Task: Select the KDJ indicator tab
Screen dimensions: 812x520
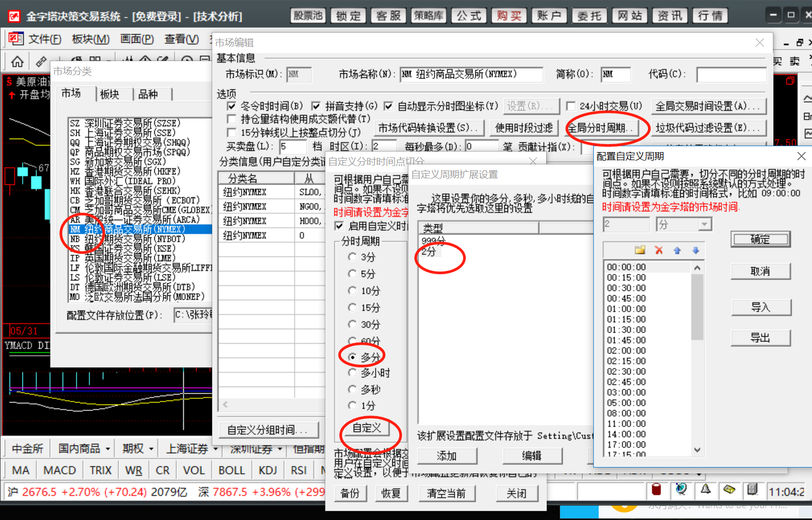Action: 268,470
